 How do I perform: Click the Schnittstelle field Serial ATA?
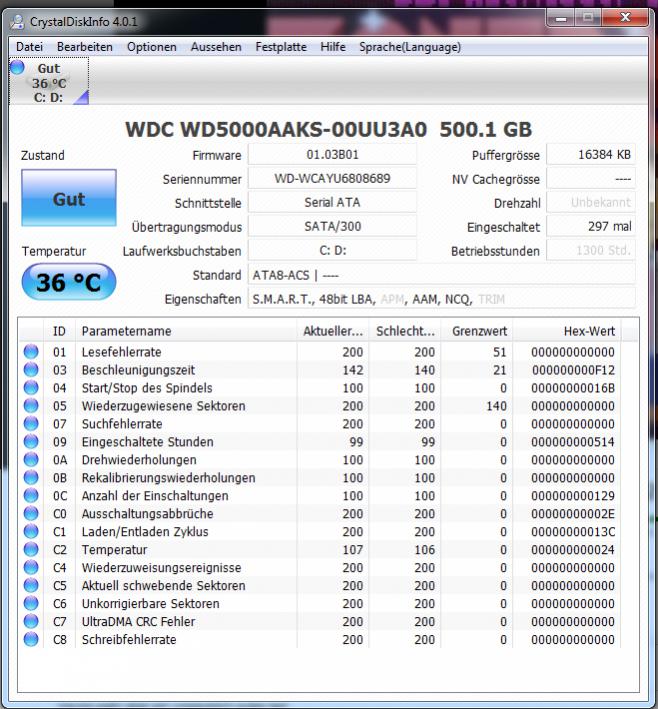coord(332,203)
